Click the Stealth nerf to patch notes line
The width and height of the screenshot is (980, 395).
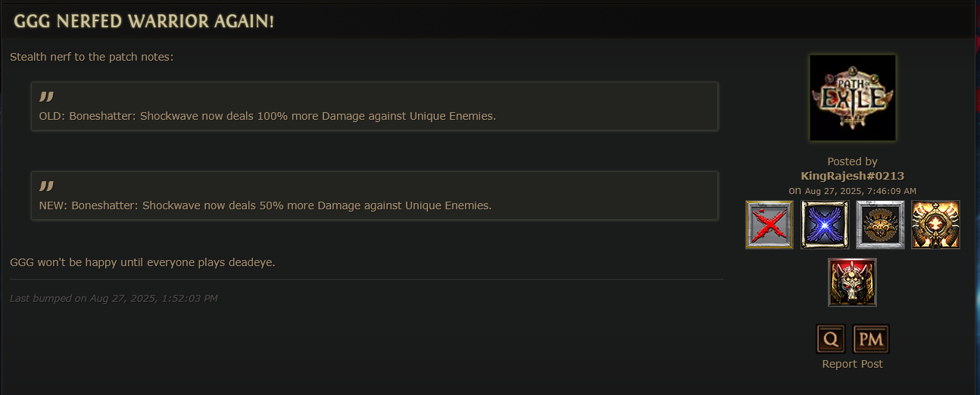coord(92,57)
